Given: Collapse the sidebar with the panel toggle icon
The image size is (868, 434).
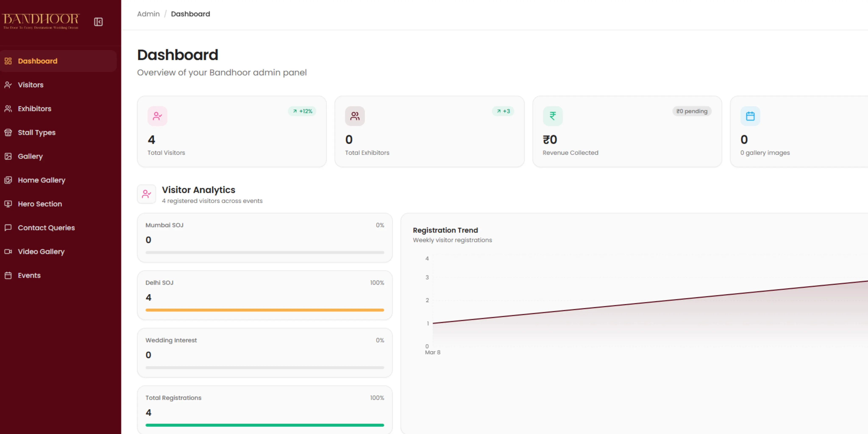Looking at the screenshot, I should [x=98, y=22].
